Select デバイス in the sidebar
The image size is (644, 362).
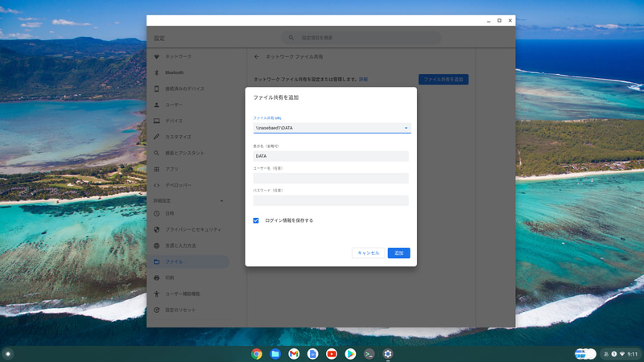tap(174, 121)
